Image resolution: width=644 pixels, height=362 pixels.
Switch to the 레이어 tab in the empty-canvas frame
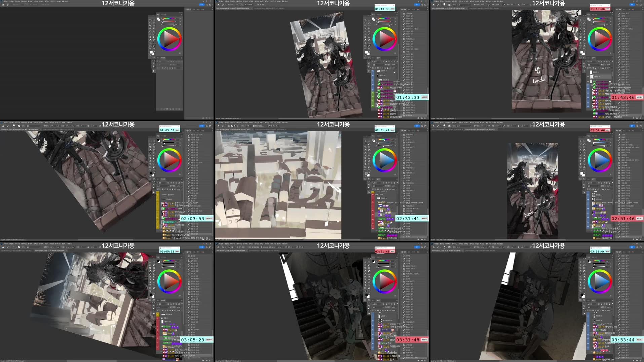pyautogui.click(x=163, y=58)
